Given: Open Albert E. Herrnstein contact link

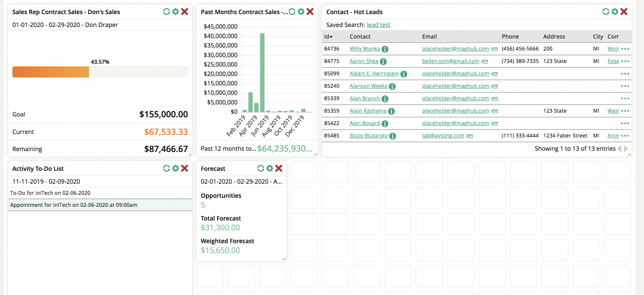Looking at the screenshot, I should [374, 74].
